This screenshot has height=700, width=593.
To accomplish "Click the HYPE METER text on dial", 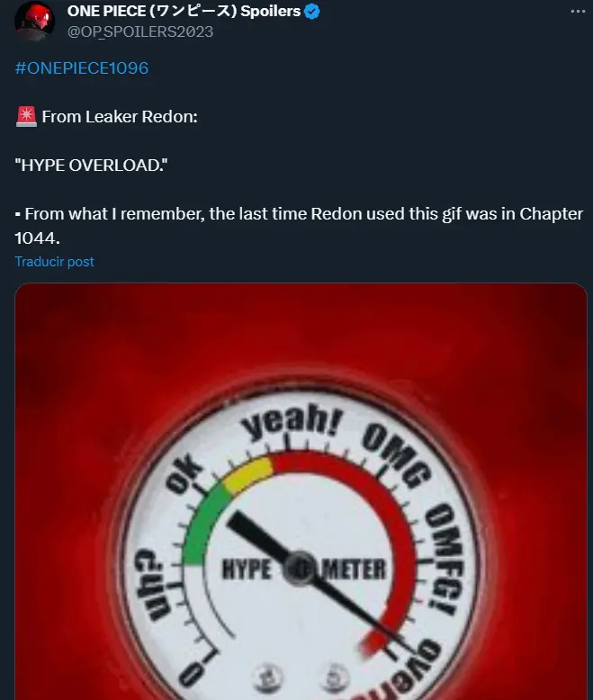I will [303, 570].
